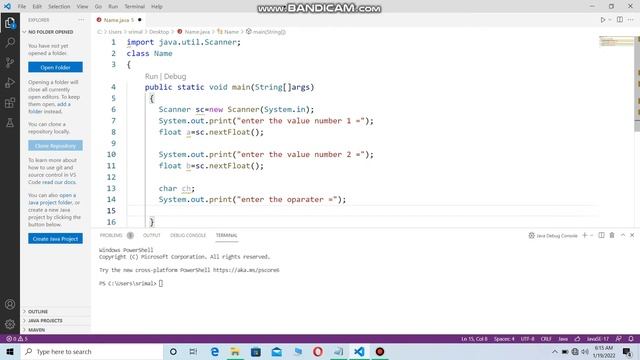This screenshot has width=640, height=360.
Task: Open the Search view icon
Action: coord(10,42)
